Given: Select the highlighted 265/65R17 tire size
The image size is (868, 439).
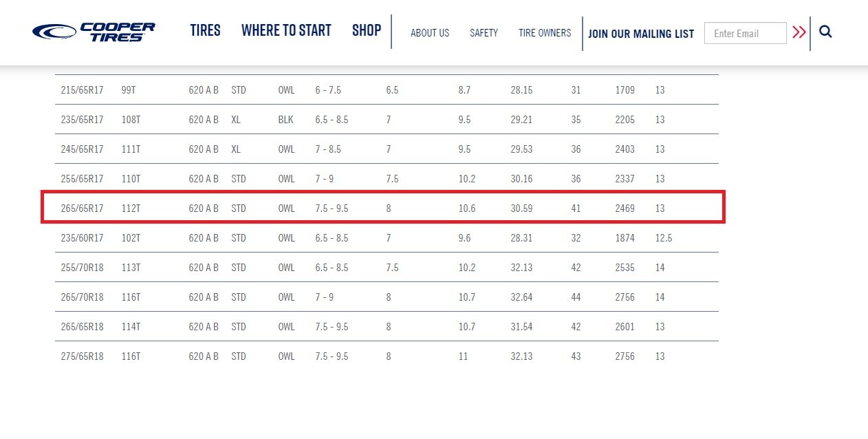Looking at the screenshot, I should (82, 208).
